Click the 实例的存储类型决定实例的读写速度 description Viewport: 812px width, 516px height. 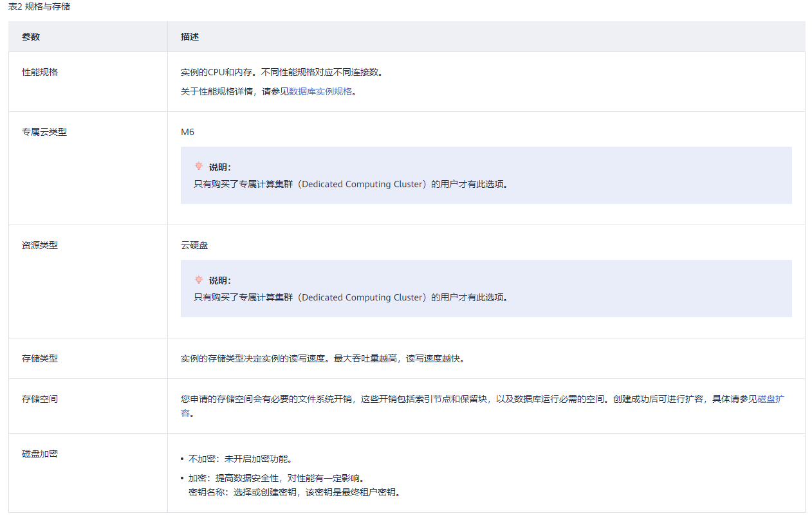(x=322, y=358)
